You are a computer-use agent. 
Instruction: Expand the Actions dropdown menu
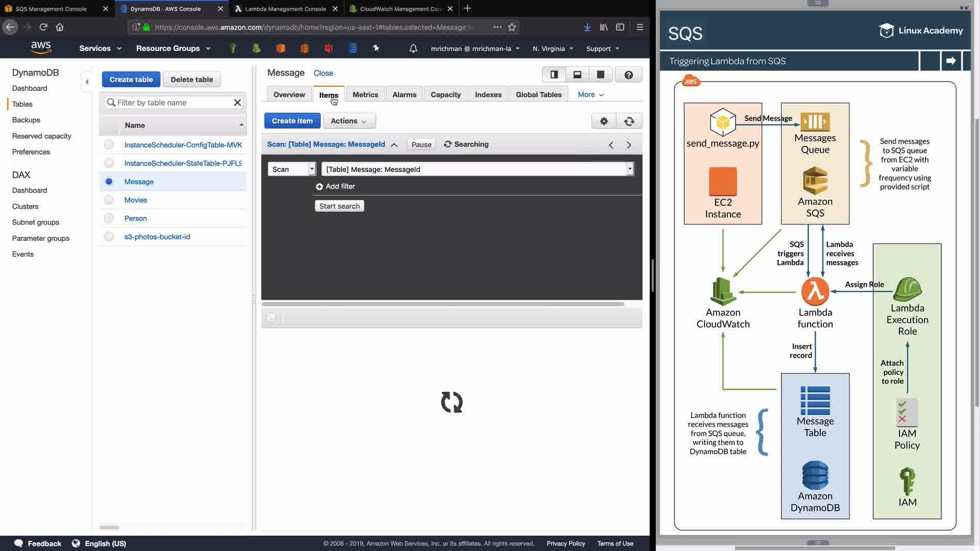pos(349,121)
